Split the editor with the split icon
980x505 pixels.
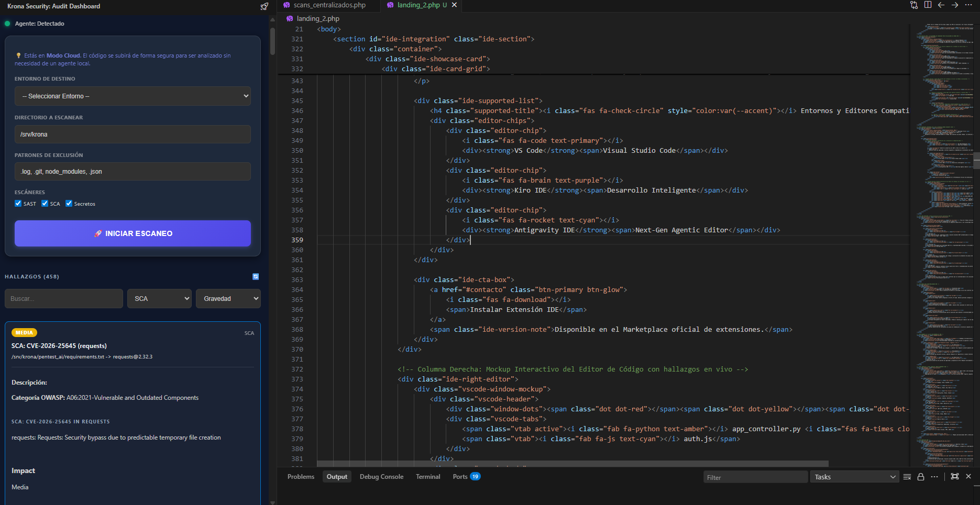(x=928, y=5)
